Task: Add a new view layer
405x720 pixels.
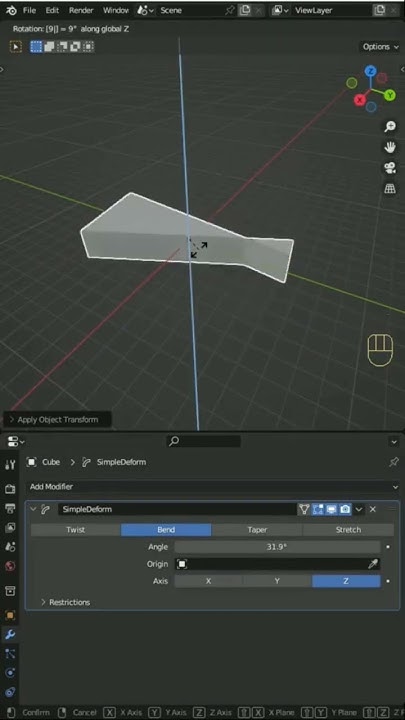Action: [x=379, y=10]
